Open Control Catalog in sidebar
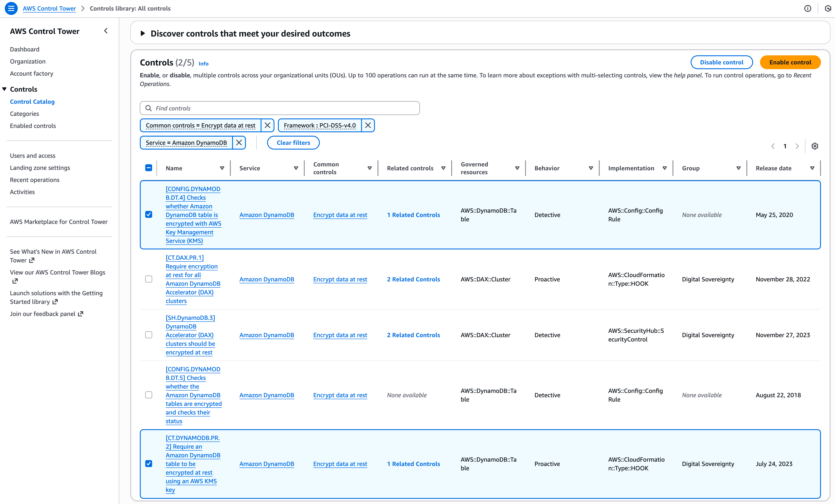The width and height of the screenshot is (835, 504). click(x=32, y=102)
